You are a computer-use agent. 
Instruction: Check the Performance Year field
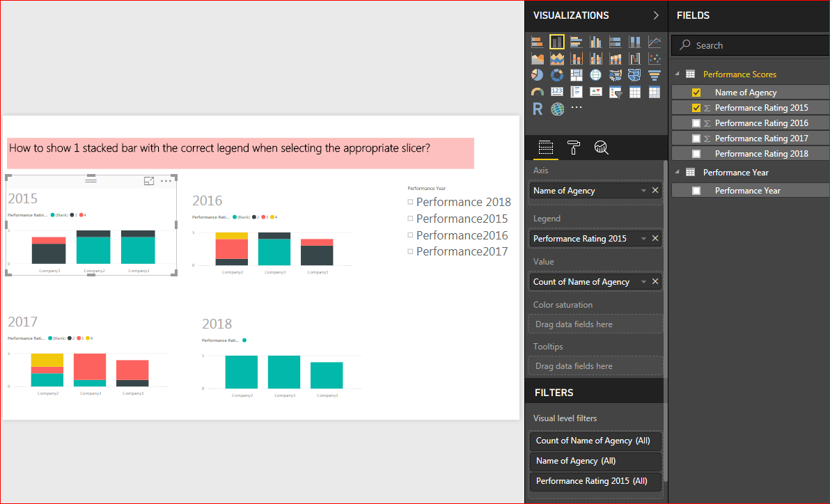coord(696,191)
